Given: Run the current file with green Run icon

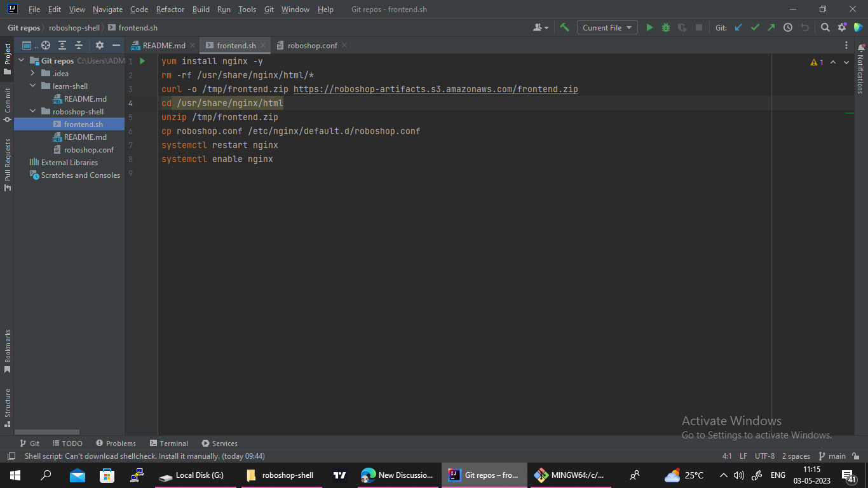Looking at the screenshot, I should coord(649,27).
